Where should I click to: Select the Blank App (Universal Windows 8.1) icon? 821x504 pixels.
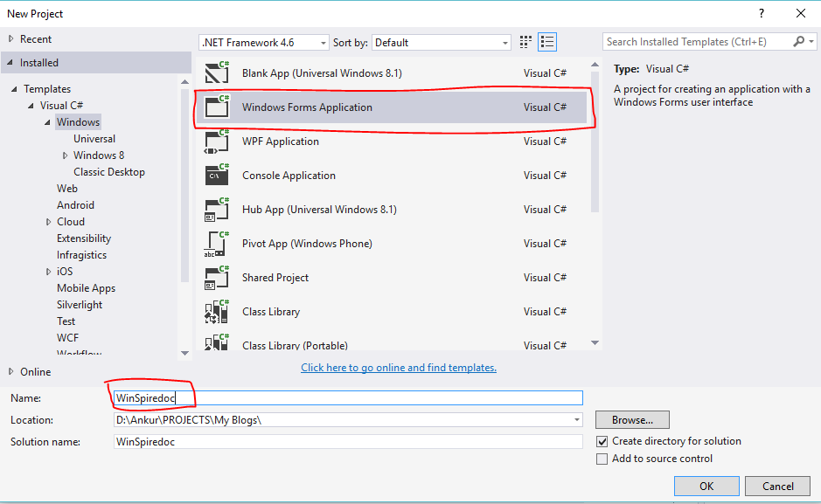(217, 72)
